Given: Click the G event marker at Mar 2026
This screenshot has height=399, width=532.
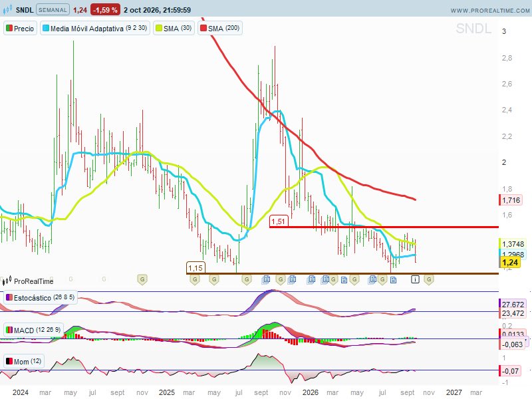Looking at the screenshot, I should pos(333,279).
